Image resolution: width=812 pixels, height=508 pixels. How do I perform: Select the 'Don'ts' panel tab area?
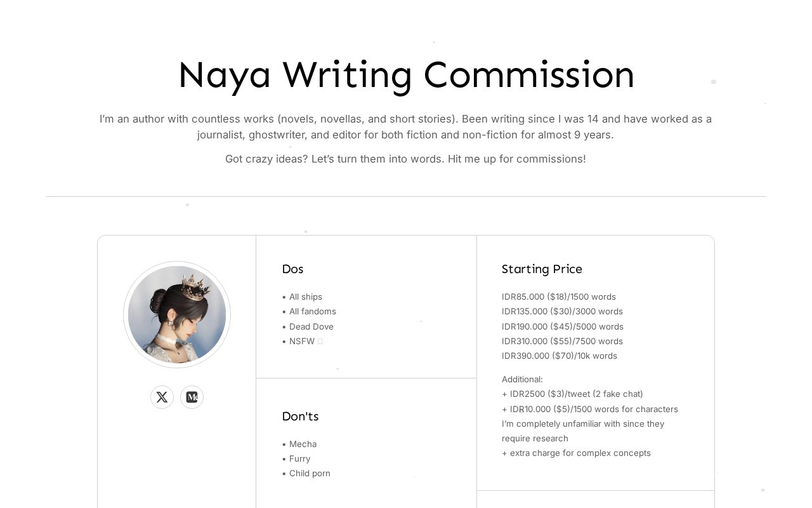366,444
